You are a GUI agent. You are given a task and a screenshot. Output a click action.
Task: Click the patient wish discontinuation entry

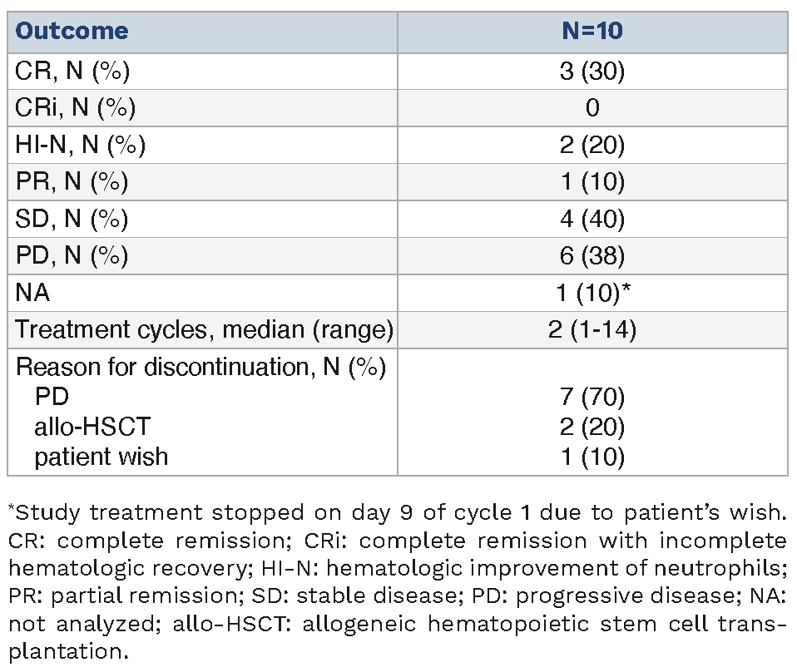(x=101, y=457)
